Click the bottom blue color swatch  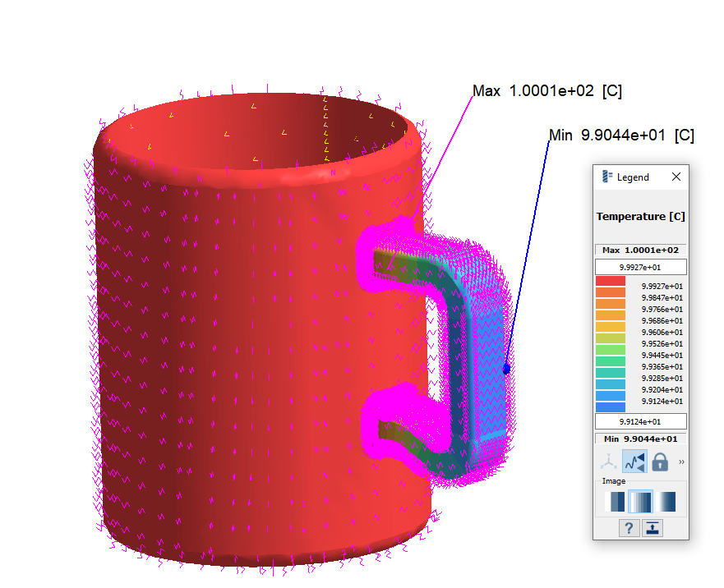611,407
